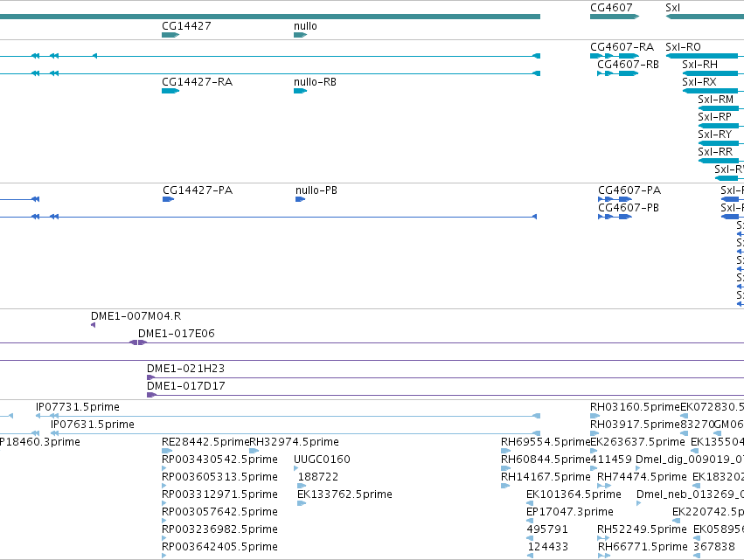Click the 495791 feature label
The width and height of the screenshot is (744, 560).
547,530
